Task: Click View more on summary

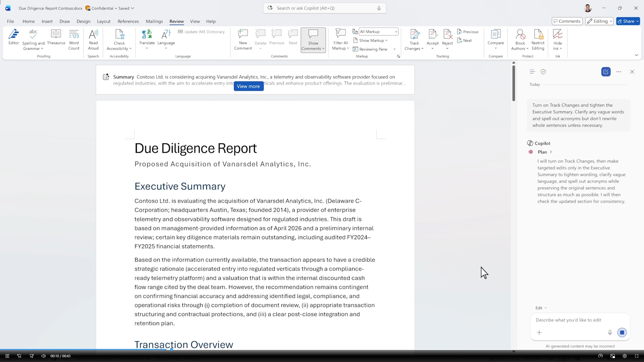Action: [248, 86]
